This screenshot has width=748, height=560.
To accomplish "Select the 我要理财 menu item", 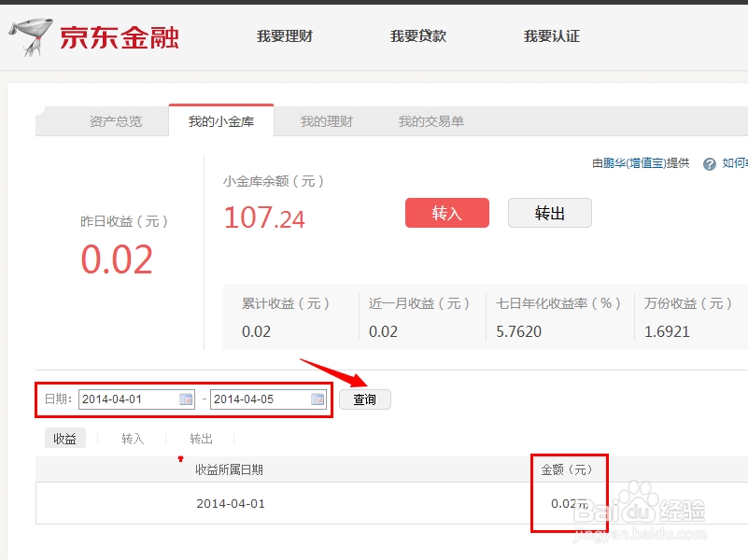I will 285,35.
